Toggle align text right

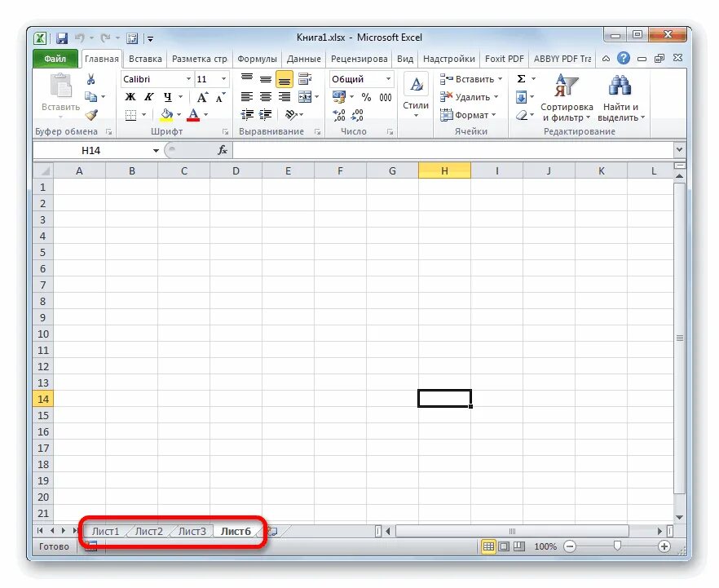click(285, 97)
